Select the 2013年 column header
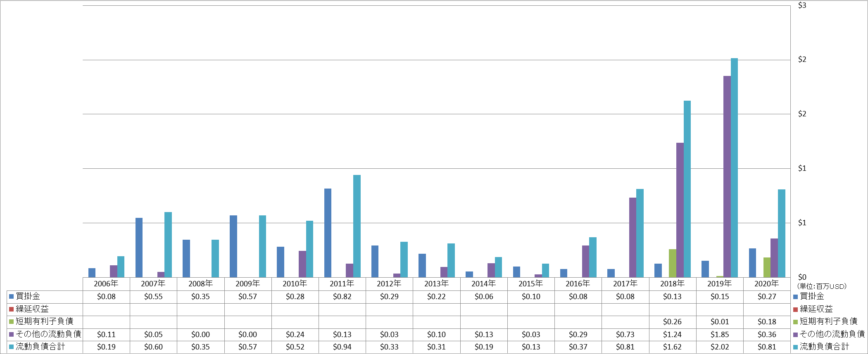This screenshot has height=354, width=868. [436, 283]
